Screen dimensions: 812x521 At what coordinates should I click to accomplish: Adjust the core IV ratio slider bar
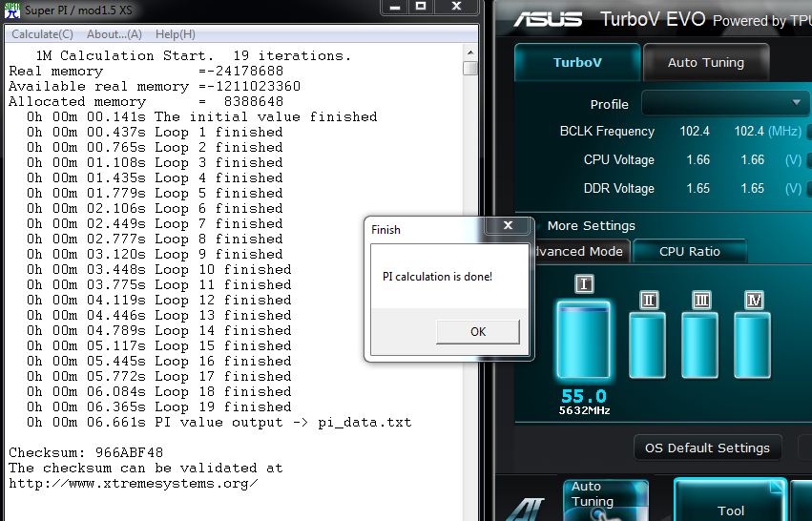[753, 344]
